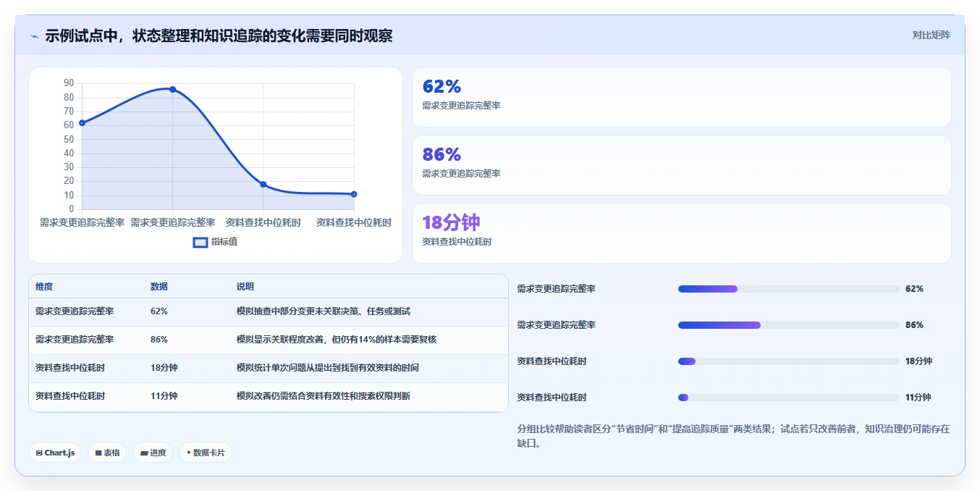The height and width of the screenshot is (491, 980).
Task: Click the 维度 table column header
Action: click(44, 287)
